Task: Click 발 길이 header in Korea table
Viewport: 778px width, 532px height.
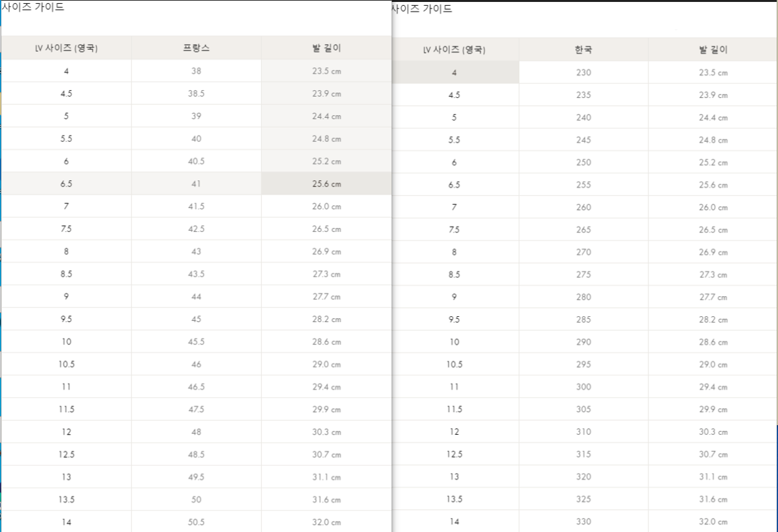Action: coord(713,50)
